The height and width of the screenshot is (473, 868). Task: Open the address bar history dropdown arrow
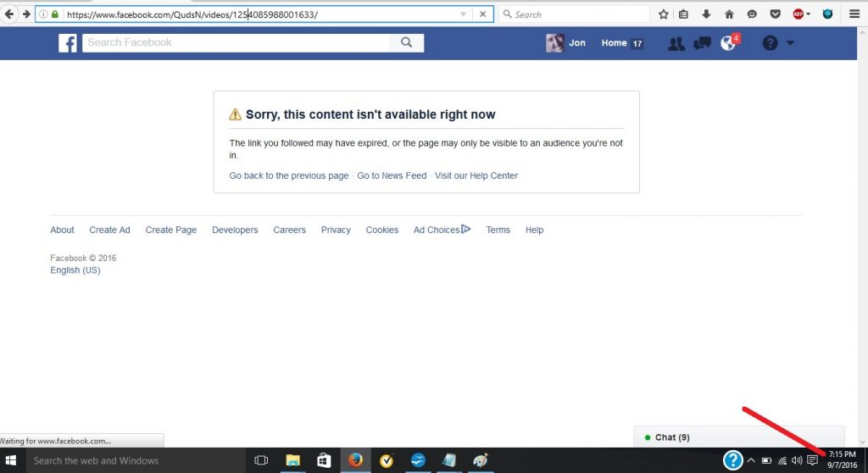(x=464, y=14)
